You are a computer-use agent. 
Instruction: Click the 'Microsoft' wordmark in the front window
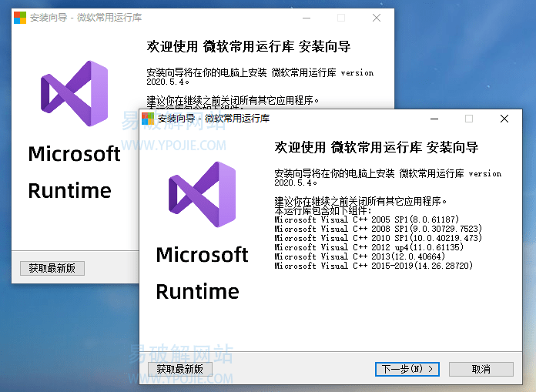click(202, 255)
